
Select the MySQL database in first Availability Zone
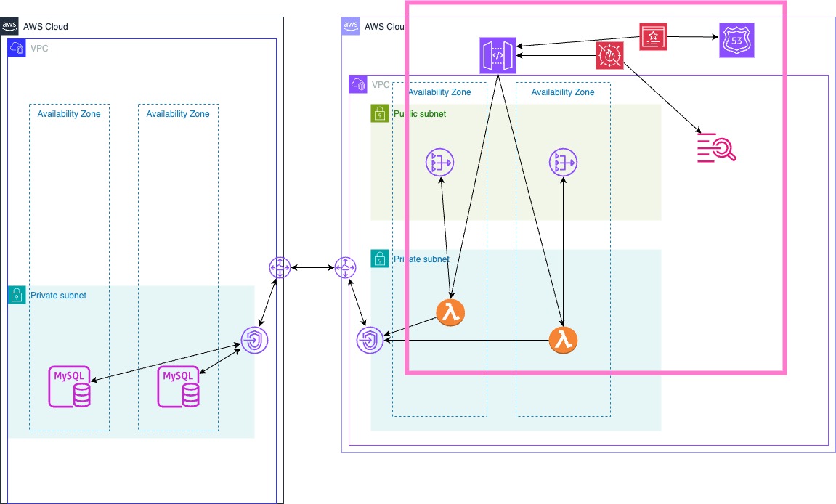tap(69, 386)
